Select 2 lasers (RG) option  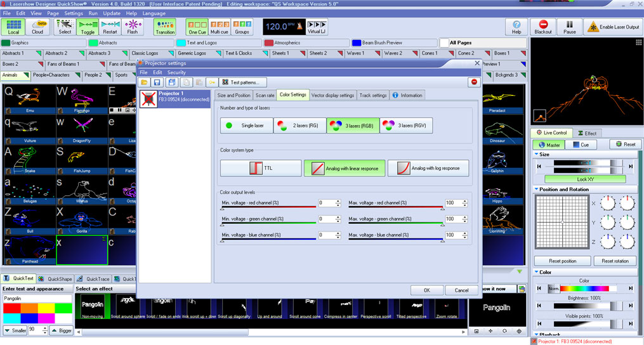coord(300,126)
